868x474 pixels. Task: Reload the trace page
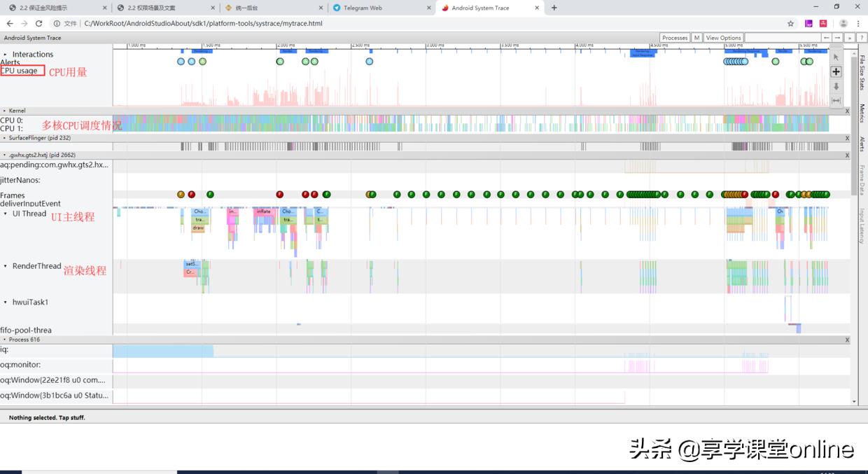(x=38, y=23)
